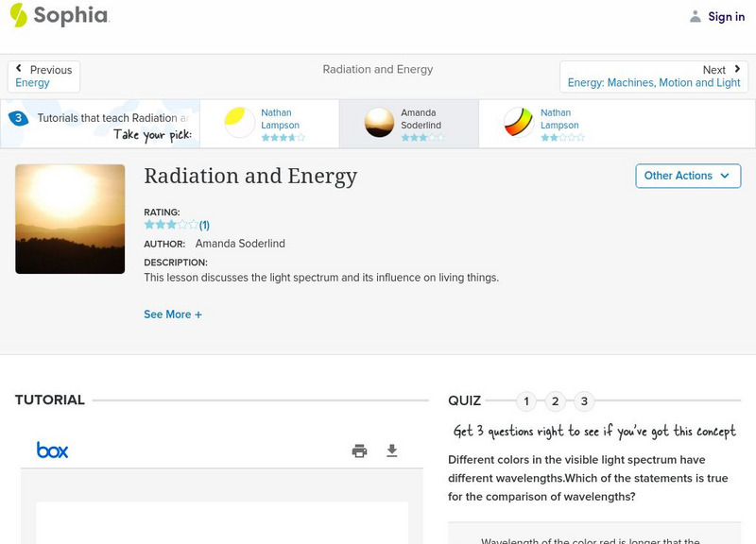Click the stars under Amanda Soderlind tab
Image resolution: width=756 pixels, height=544 pixels.
422,138
